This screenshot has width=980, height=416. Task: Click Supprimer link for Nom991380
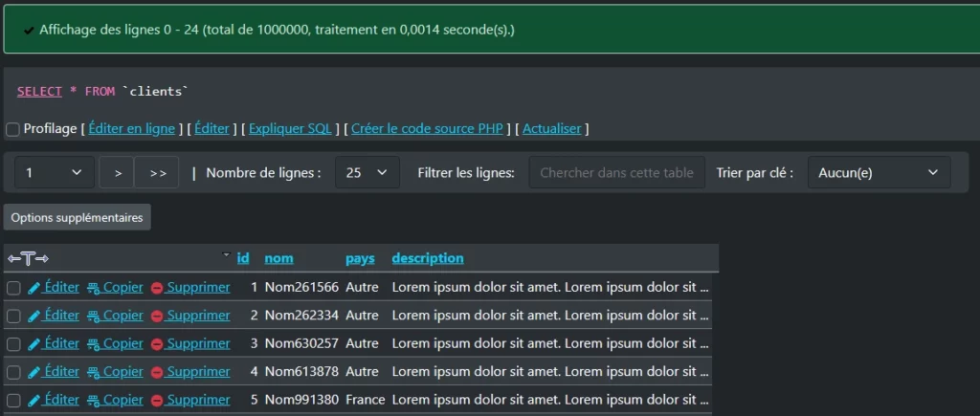click(199, 400)
